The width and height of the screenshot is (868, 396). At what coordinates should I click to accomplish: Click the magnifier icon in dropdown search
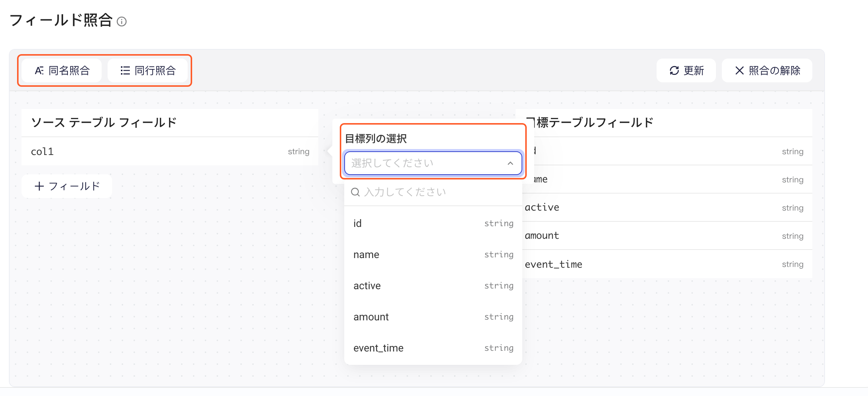click(355, 192)
